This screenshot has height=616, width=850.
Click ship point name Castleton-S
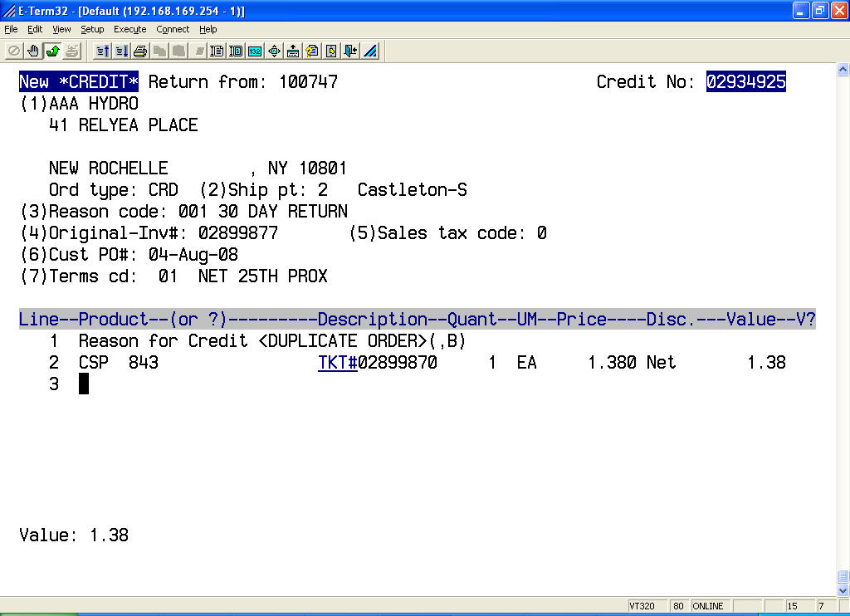click(412, 190)
